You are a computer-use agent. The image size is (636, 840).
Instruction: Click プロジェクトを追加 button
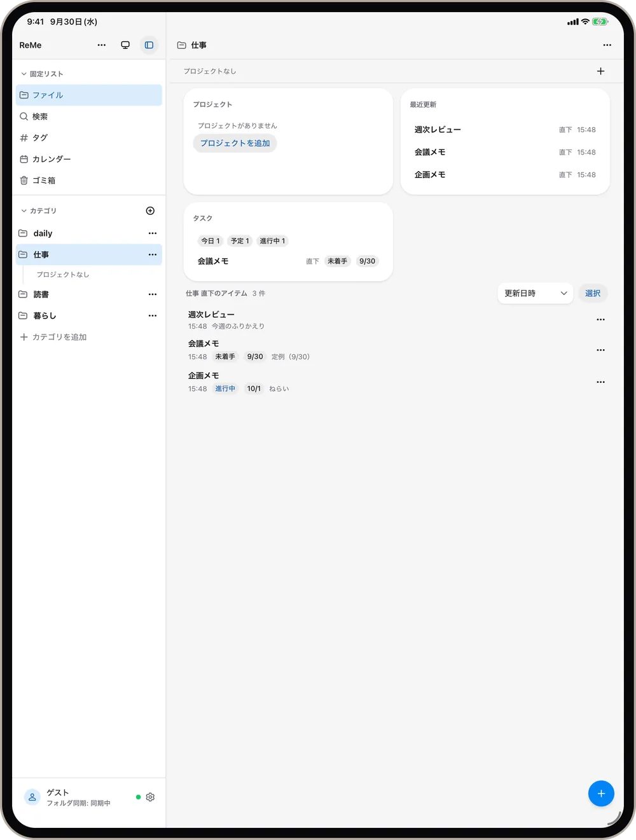point(235,143)
